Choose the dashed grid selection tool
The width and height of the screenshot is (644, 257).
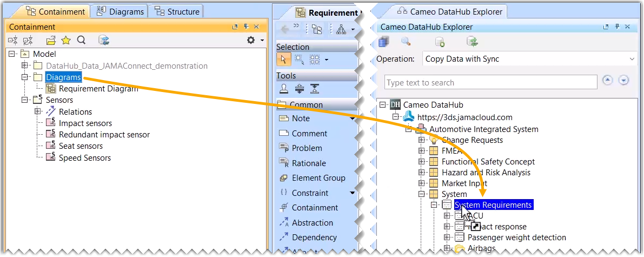(x=315, y=60)
